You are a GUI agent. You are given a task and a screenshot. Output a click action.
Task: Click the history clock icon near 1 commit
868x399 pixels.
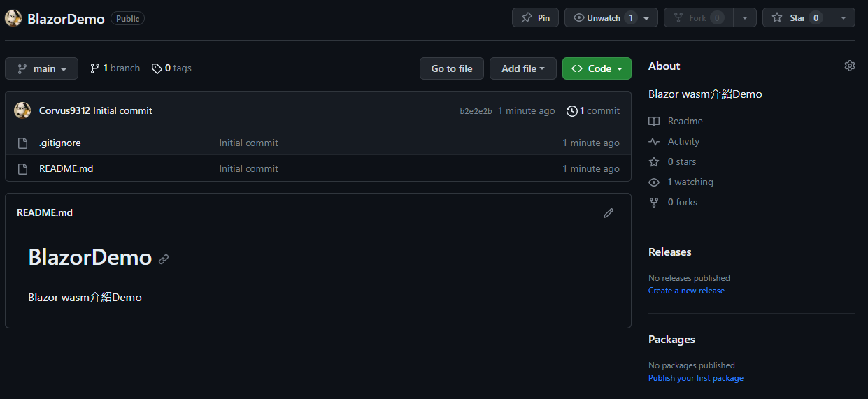572,110
